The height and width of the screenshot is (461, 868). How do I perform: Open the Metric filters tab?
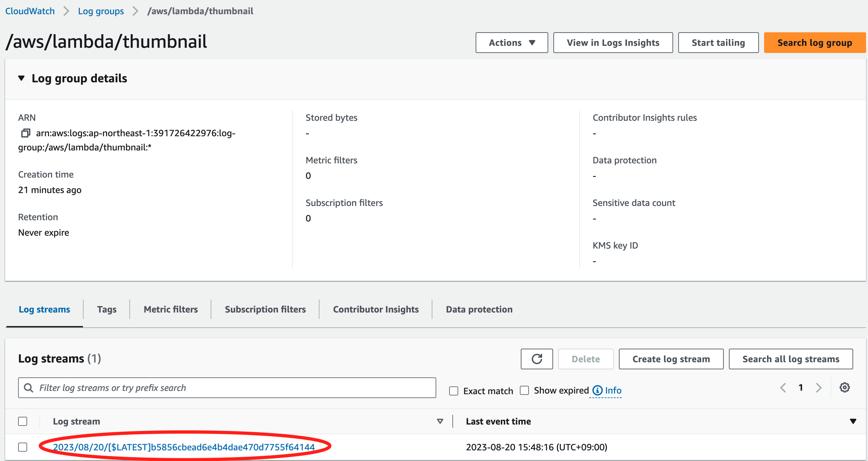[x=171, y=309]
